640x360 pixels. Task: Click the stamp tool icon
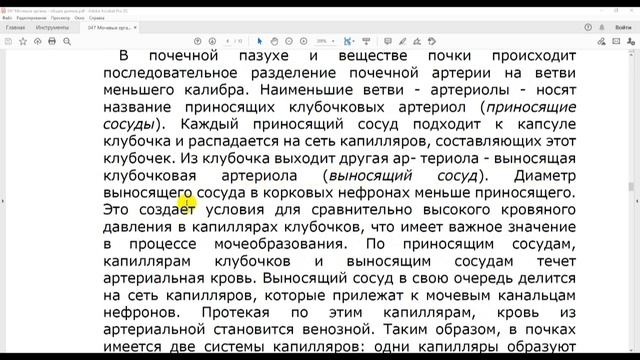(432, 41)
